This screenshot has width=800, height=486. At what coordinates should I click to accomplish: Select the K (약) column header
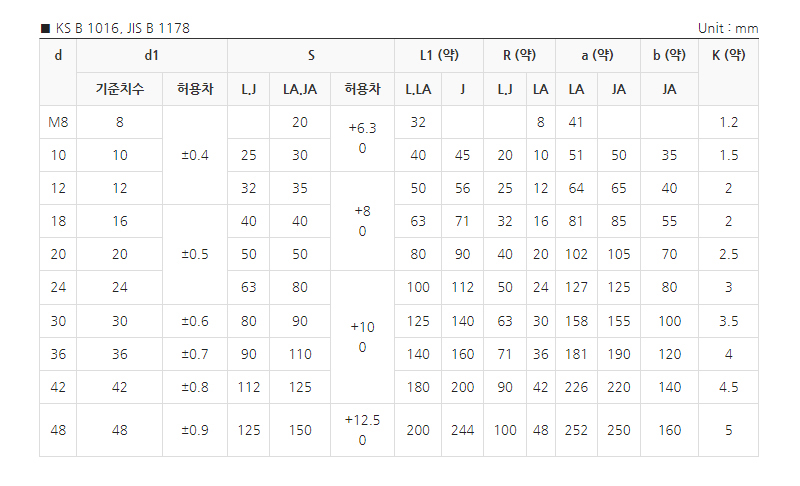[728, 55]
